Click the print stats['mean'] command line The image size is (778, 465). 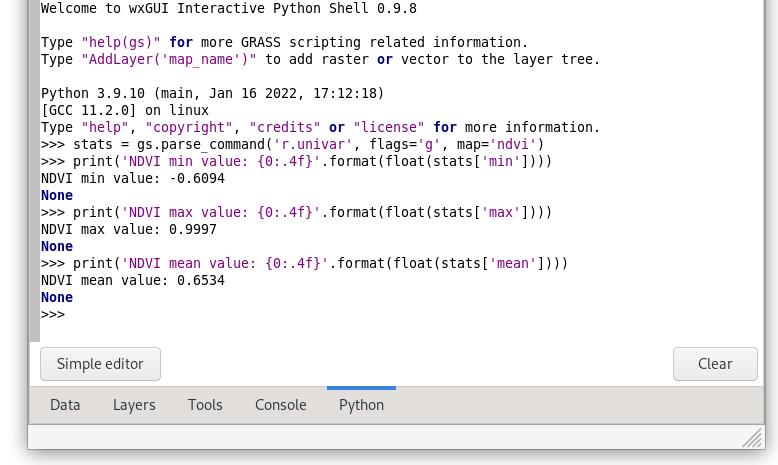[305, 263]
